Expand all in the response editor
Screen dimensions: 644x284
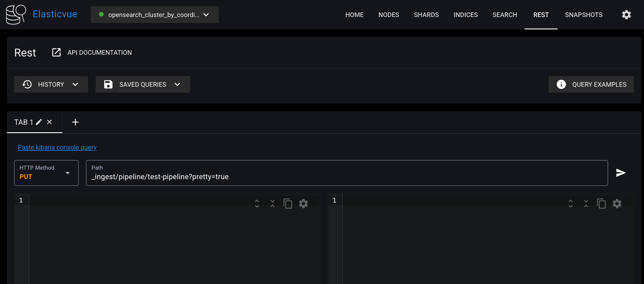pos(571,204)
